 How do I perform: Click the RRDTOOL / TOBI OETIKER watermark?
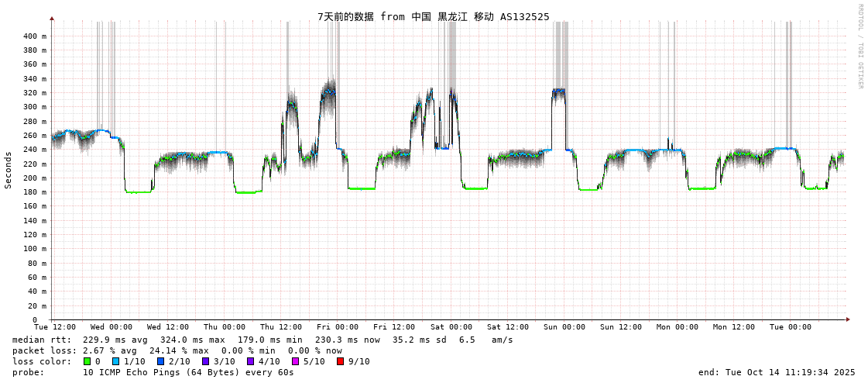point(859,47)
